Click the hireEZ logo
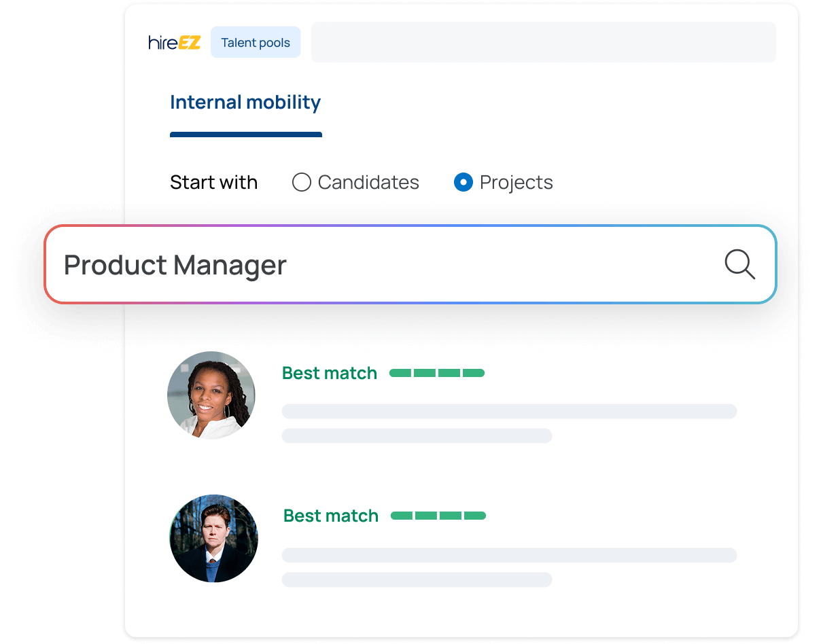Screen dimensions: 821x644 (175, 43)
